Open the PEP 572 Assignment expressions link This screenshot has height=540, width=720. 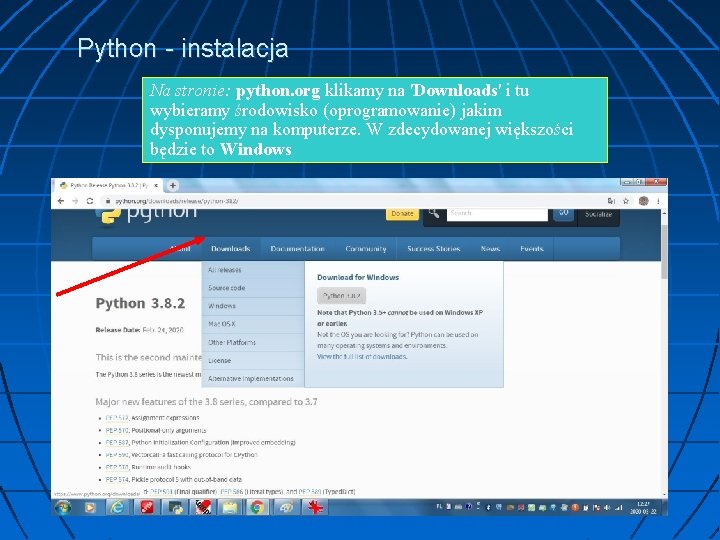tap(117, 418)
